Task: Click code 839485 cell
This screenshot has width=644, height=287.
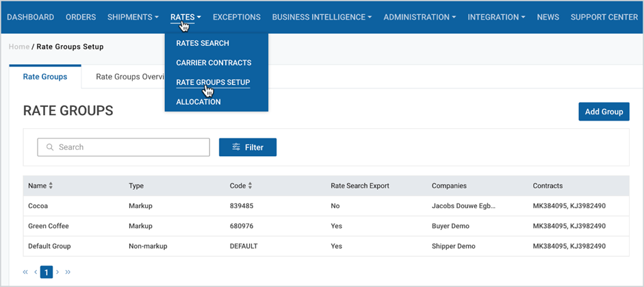Action: point(242,206)
